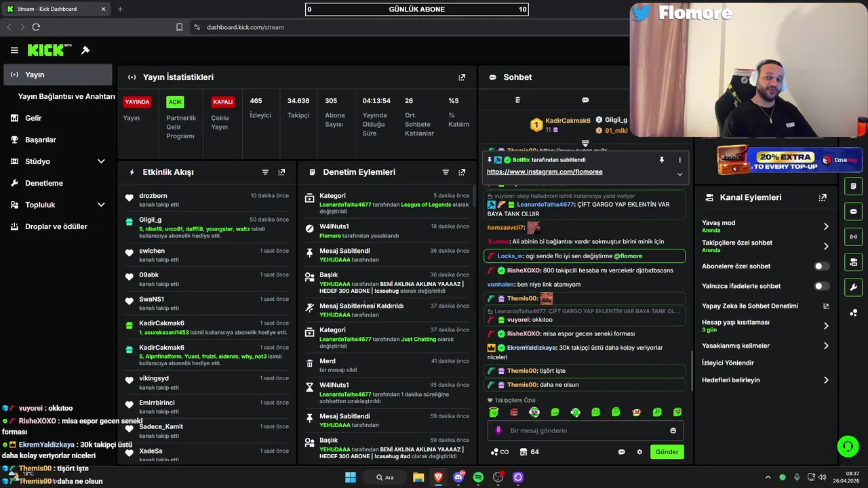
Task: Filter the Etkinlik Akışı feed
Action: (x=265, y=172)
